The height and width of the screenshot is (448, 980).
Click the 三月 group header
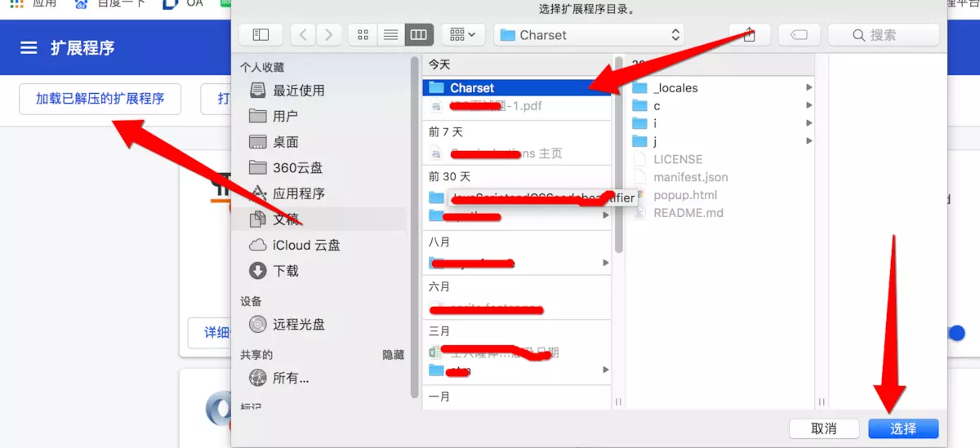439,331
